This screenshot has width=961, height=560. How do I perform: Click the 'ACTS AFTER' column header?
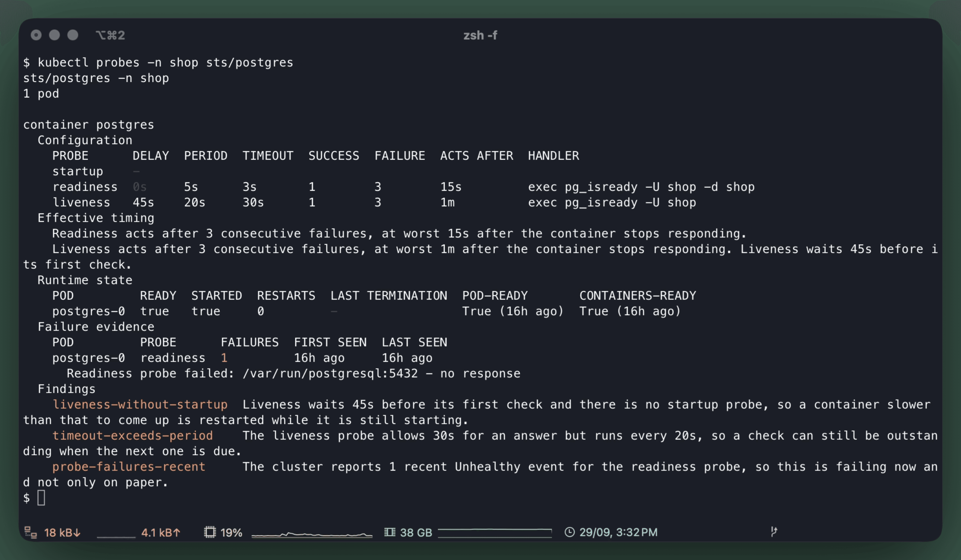tap(477, 156)
